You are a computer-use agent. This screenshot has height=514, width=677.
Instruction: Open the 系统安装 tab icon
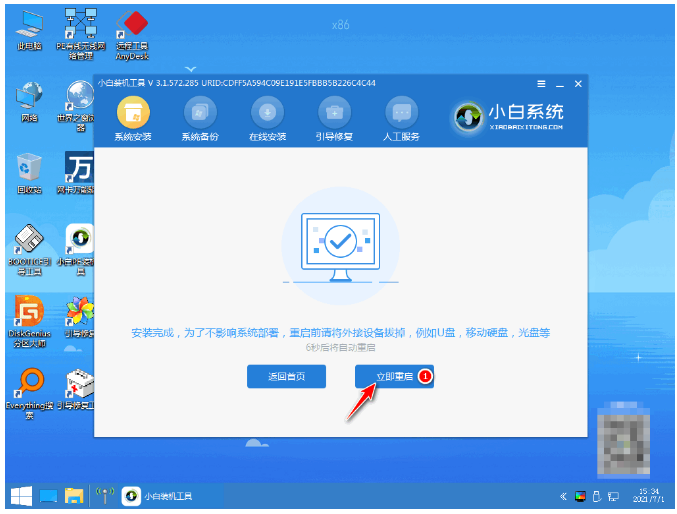tap(133, 113)
